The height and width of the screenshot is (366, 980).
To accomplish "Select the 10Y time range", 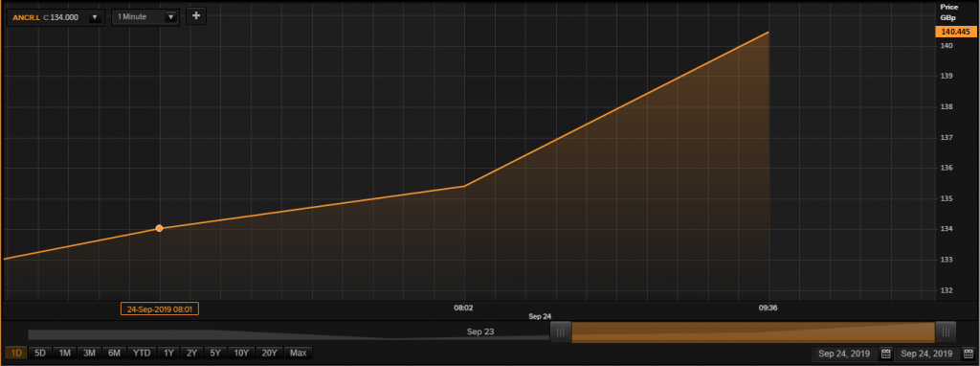I will [x=242, y=353].
